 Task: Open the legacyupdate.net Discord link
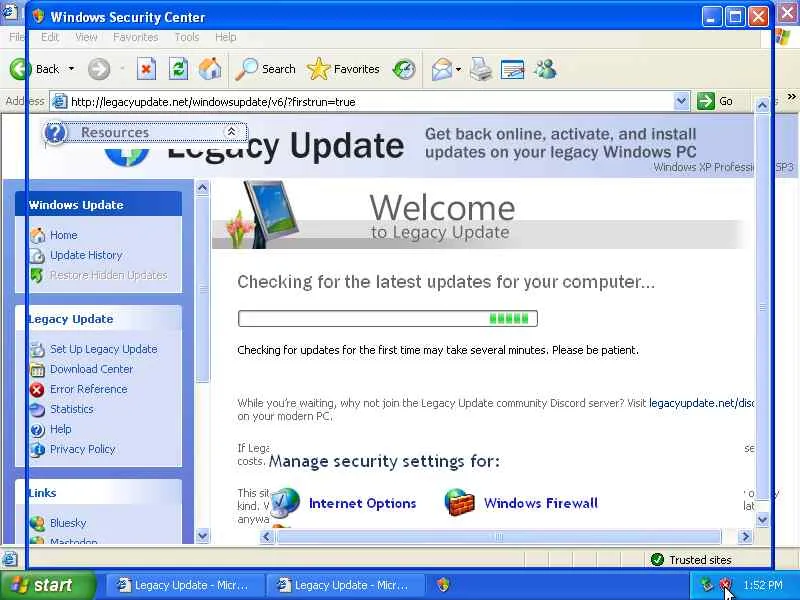click(x=702, y=403)
